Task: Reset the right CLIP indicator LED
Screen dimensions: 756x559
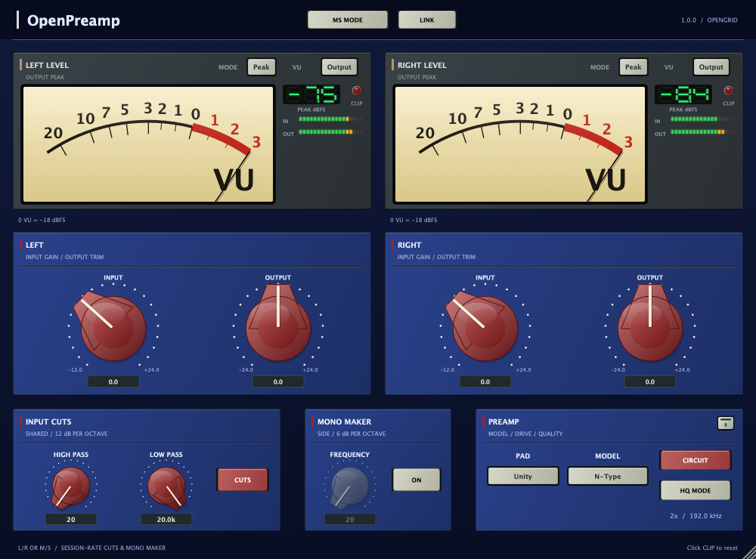Action: click(729, 91)
